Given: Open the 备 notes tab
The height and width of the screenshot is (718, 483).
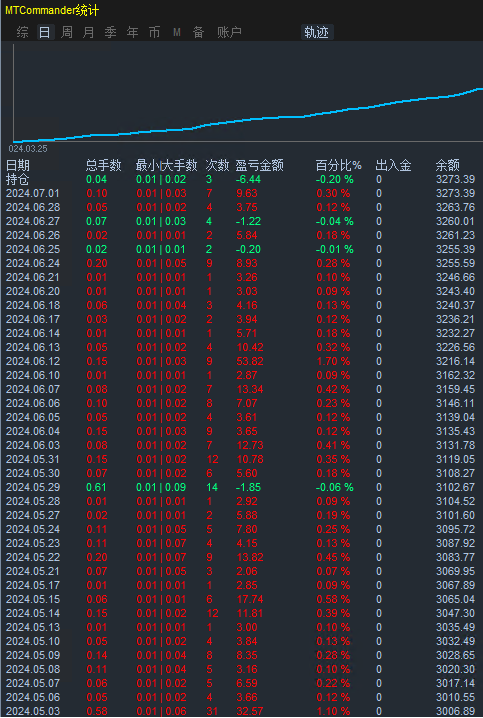Looking at the screenshot, I should click(198, 32).
